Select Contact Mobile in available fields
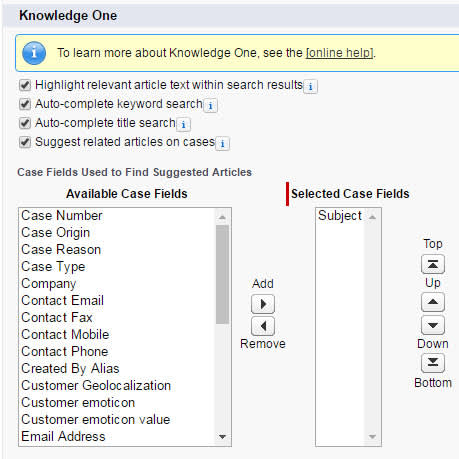Screen dimensions: 459x459 point(117,335)
